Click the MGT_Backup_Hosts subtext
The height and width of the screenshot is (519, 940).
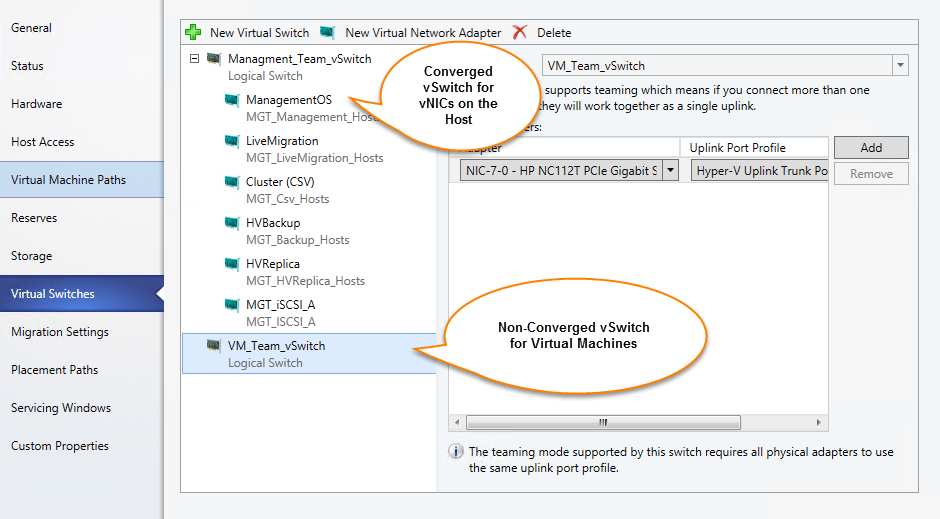coord(298,240)
